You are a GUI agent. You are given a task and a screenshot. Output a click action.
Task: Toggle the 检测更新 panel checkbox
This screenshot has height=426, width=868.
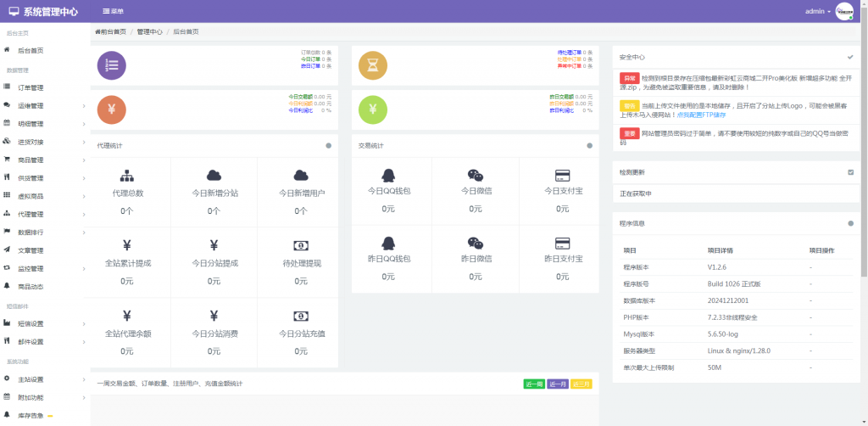[x=850, y=172]
